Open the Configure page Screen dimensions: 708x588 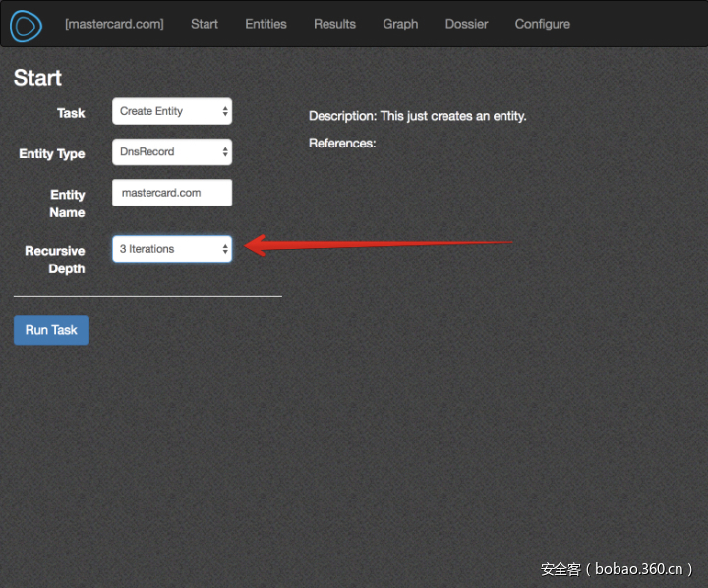tap(542, 24)
